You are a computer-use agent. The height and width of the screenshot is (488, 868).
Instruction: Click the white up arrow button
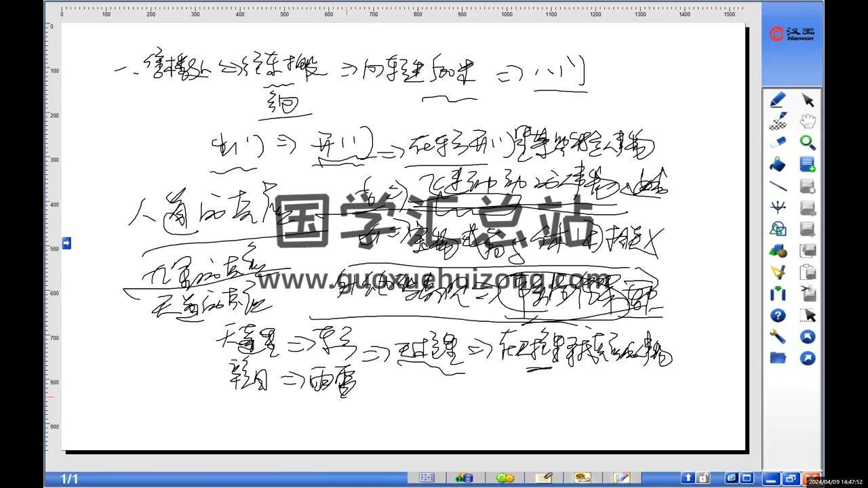(688, 478)
